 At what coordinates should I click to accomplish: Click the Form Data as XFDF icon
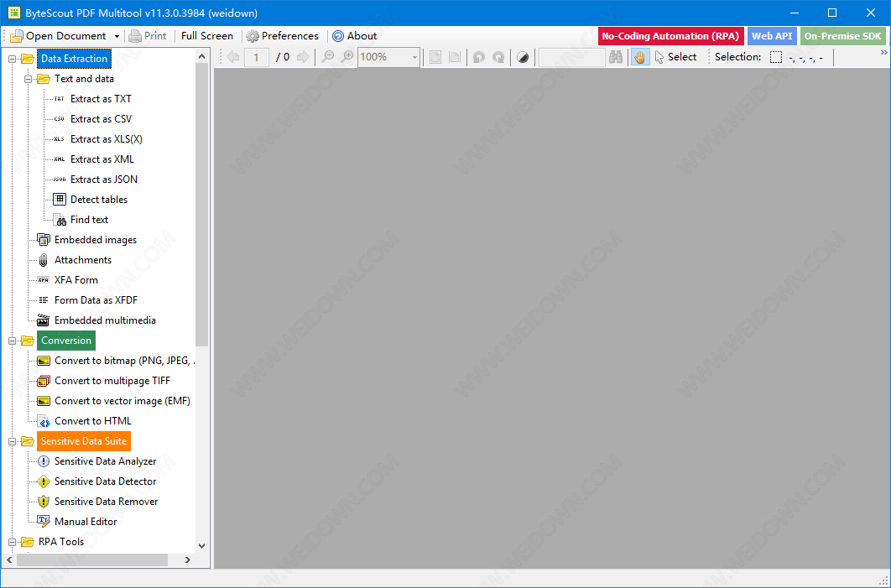43,300
